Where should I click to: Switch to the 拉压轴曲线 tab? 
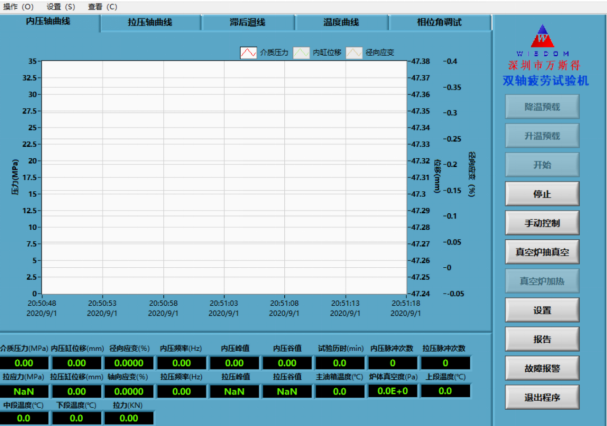click(x=150, y=22)
